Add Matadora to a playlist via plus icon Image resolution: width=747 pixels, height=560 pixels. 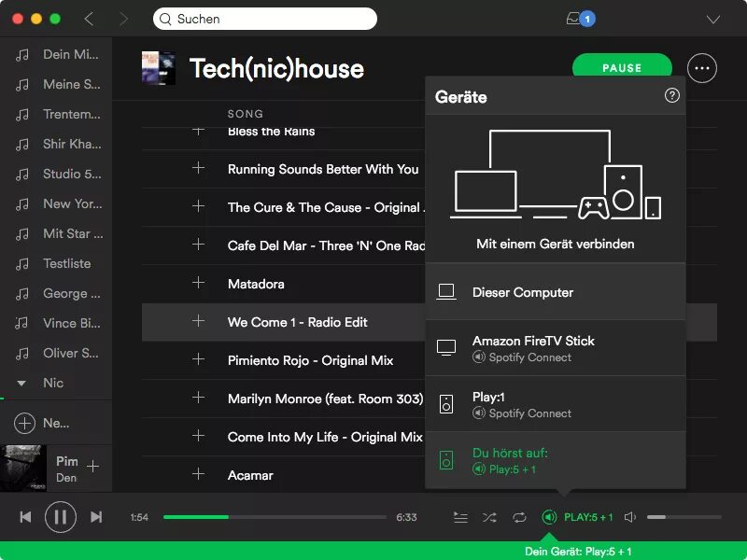click(x=198, y=284)
